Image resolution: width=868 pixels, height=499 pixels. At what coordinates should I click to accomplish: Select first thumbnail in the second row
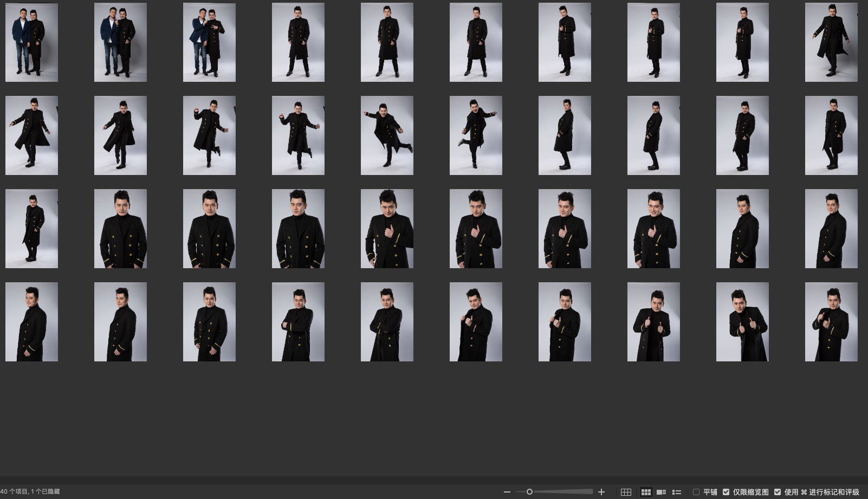[31, 135]
